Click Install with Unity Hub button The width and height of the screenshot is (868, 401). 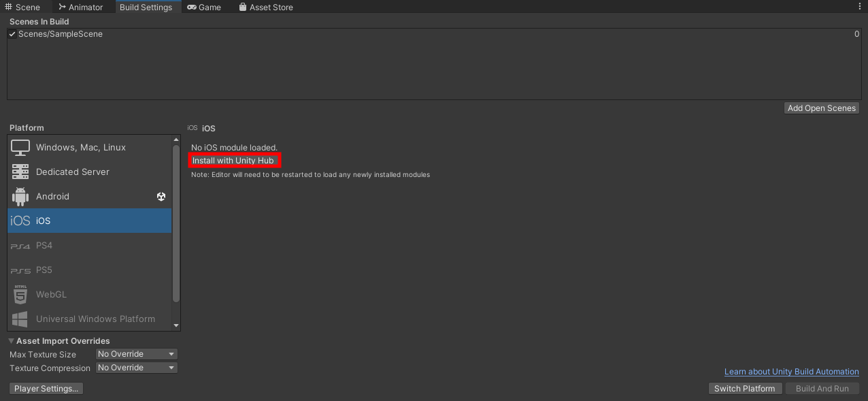coord(235,161)
